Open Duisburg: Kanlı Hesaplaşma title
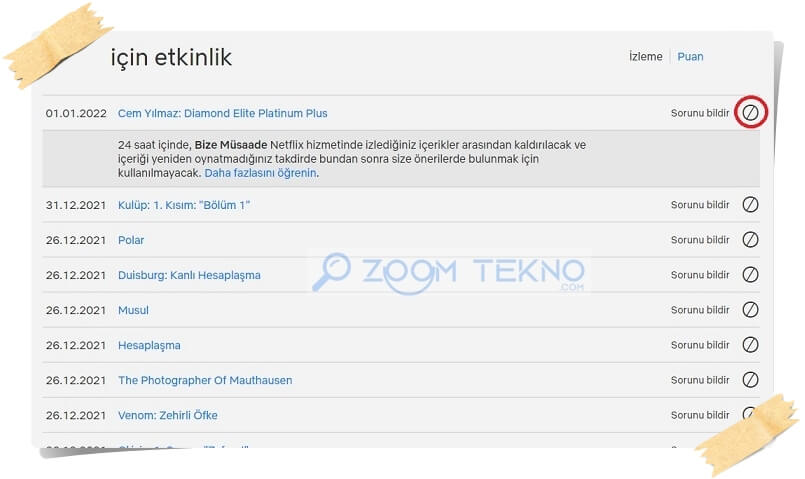805x479 pixels. coord(189,275)
